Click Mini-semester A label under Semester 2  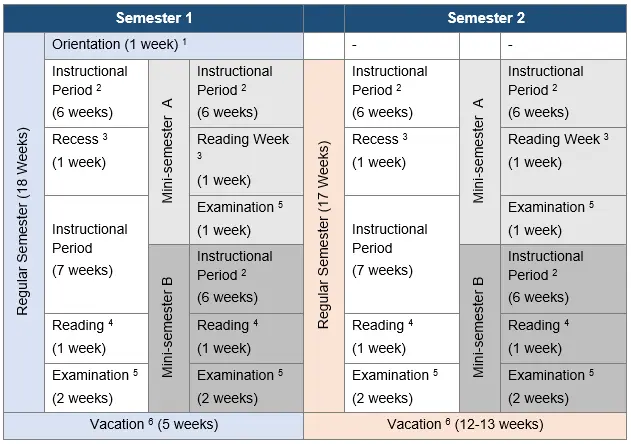tap(479, 150)
